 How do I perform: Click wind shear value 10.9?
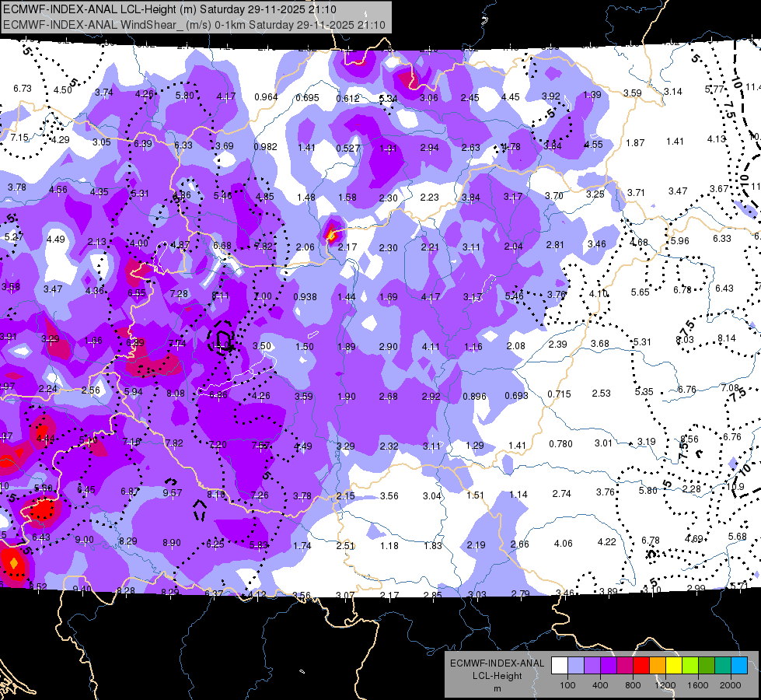click(736, 486)
